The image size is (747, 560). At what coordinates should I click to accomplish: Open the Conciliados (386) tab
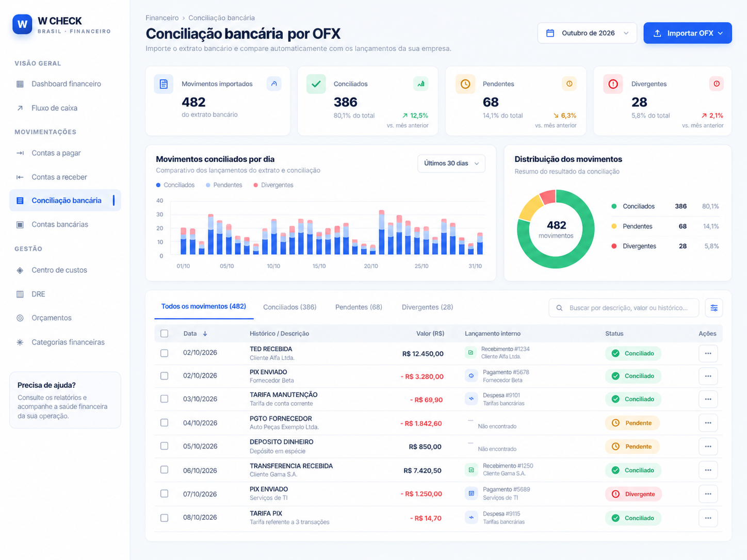pos(290,307)
